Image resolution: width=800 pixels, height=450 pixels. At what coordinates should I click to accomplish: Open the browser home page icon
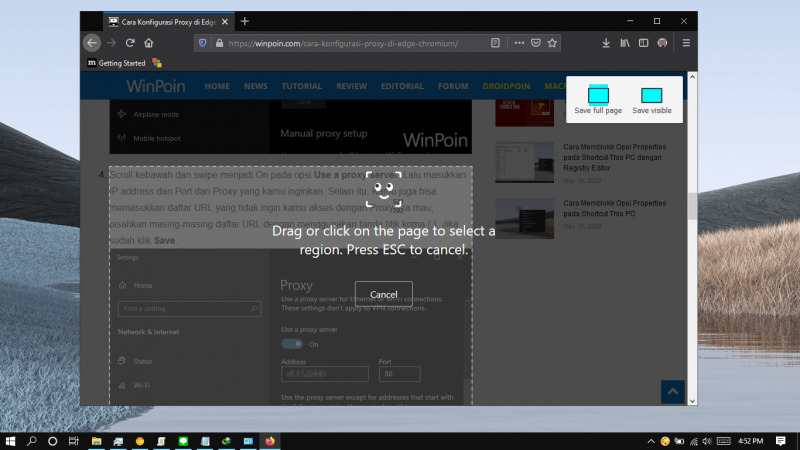pos(148,43)
